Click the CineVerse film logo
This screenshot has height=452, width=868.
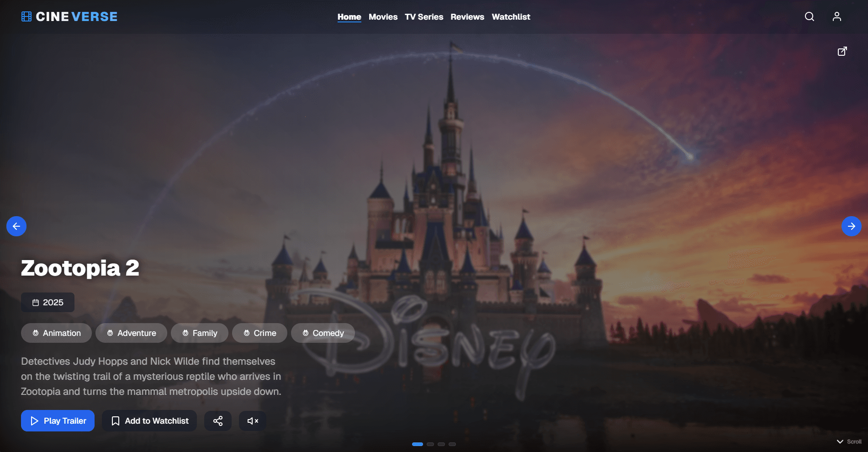coord(26,16)
